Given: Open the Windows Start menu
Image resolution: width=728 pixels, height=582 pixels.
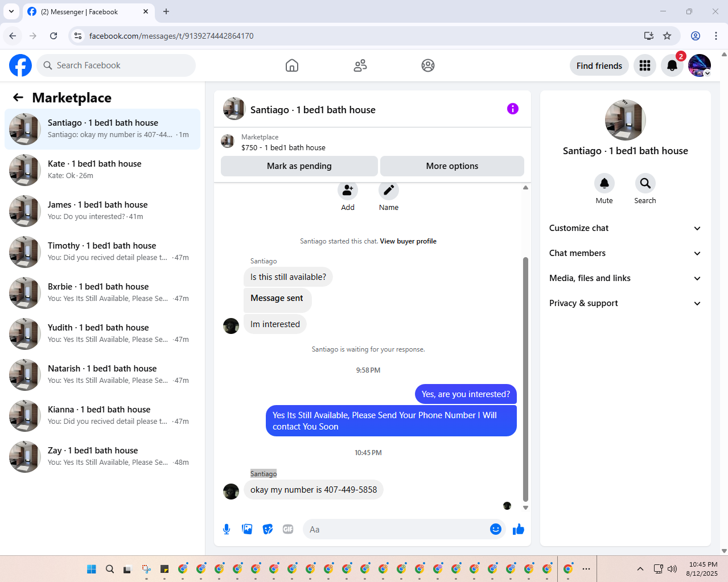Looking at the screenshot, I should (x=92, y=569).
